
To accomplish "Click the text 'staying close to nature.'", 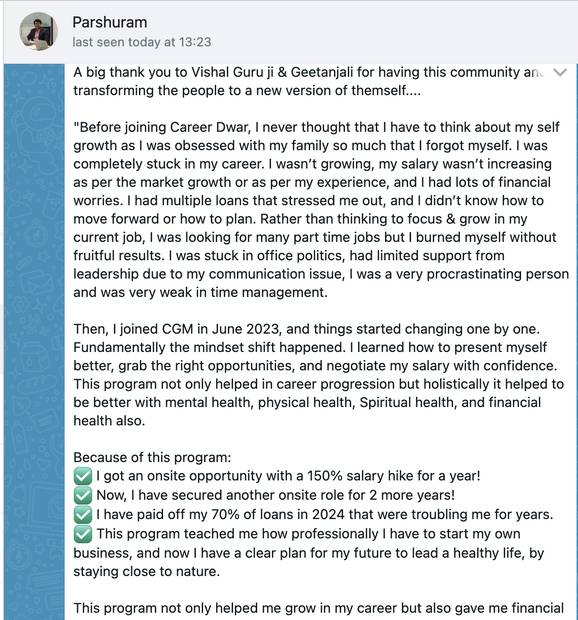I will click(x=146, y=571).
